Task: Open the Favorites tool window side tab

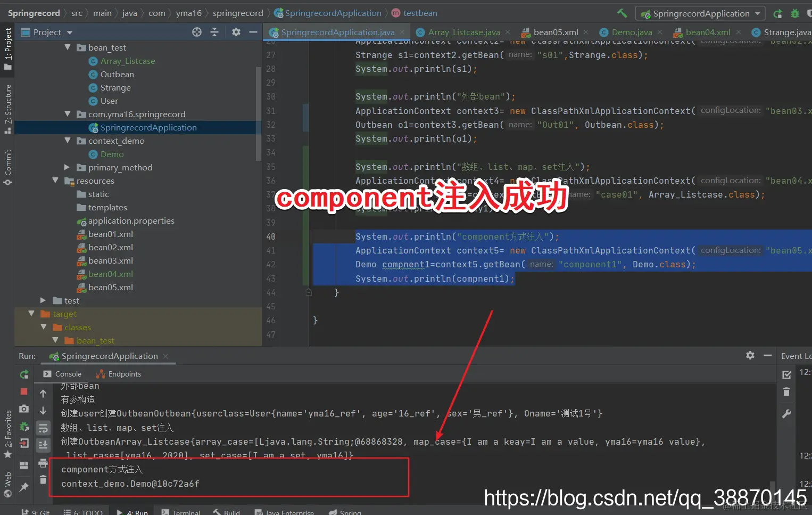Action: click(x=7, y=434)
